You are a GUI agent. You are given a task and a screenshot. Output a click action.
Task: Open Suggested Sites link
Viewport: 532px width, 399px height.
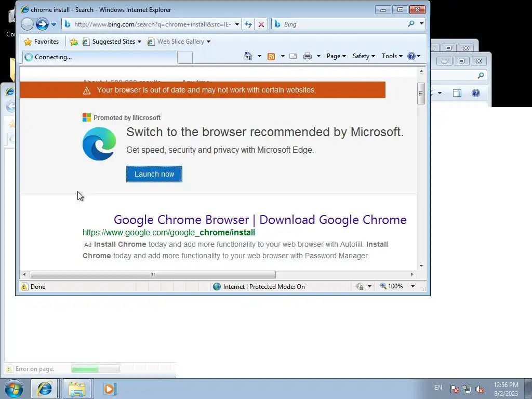(x=112, y=42)
